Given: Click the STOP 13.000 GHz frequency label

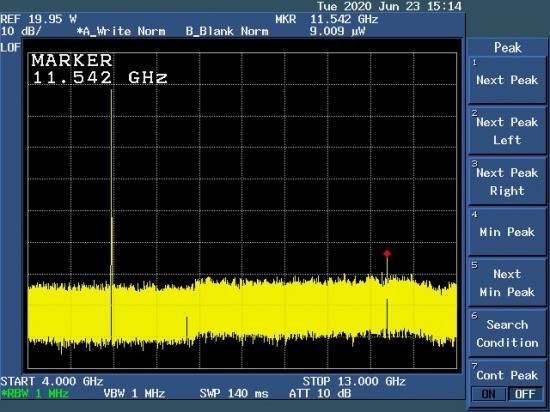Looking at the screenshot, I should point(354,381).
